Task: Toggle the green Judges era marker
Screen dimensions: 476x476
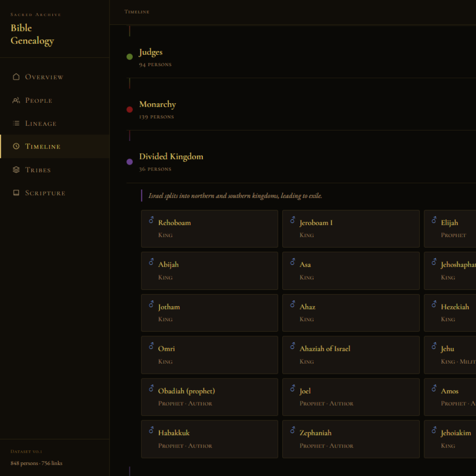Action: (x=129, y=57)
